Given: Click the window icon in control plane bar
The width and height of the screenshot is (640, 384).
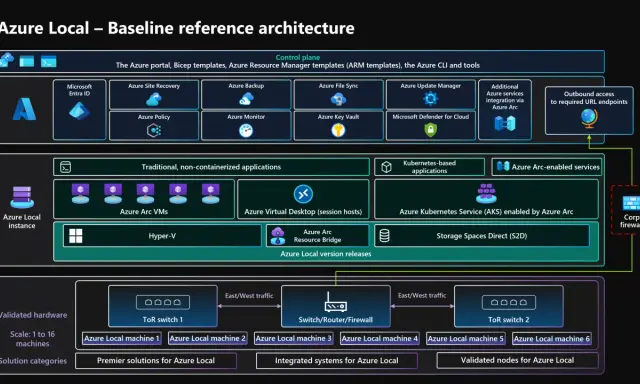Looking at the screenshot, I should 27,62.
